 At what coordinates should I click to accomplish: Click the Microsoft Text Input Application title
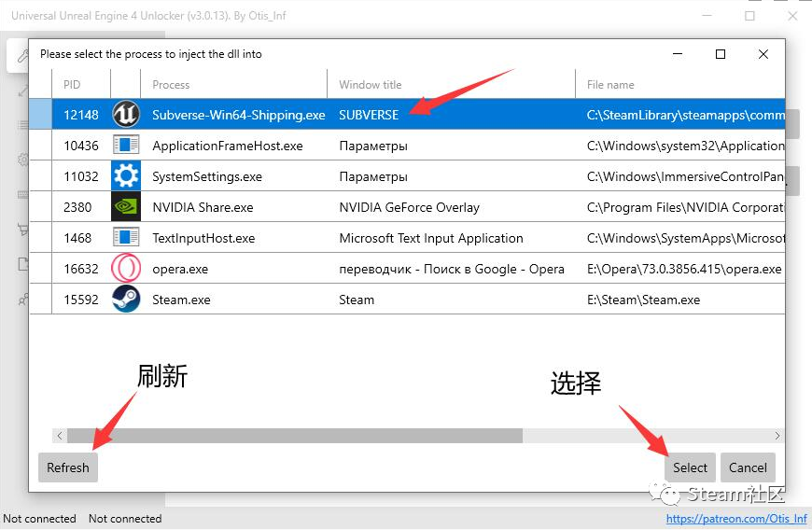coord(431,238)
